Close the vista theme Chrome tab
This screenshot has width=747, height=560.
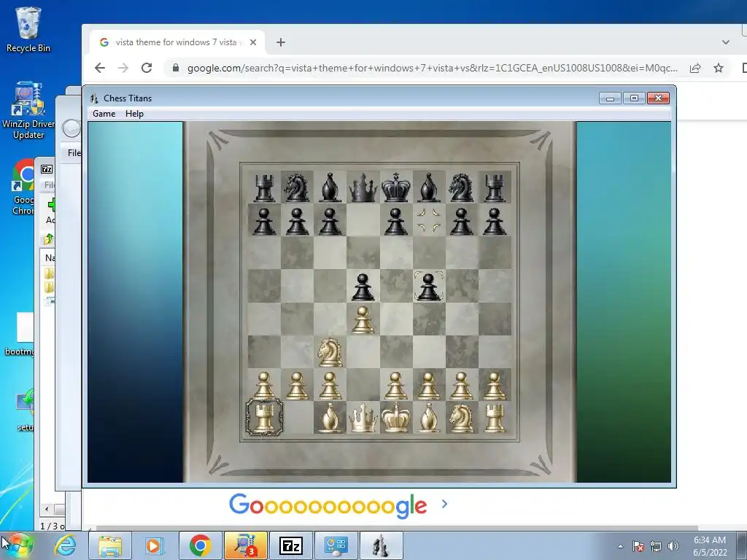coord(253,42)
